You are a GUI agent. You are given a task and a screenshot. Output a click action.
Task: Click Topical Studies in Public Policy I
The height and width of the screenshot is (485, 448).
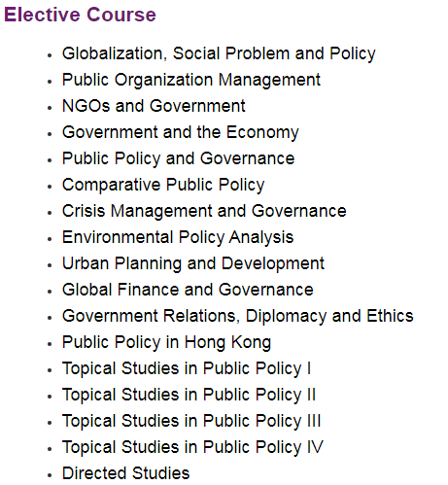[187, 368]
